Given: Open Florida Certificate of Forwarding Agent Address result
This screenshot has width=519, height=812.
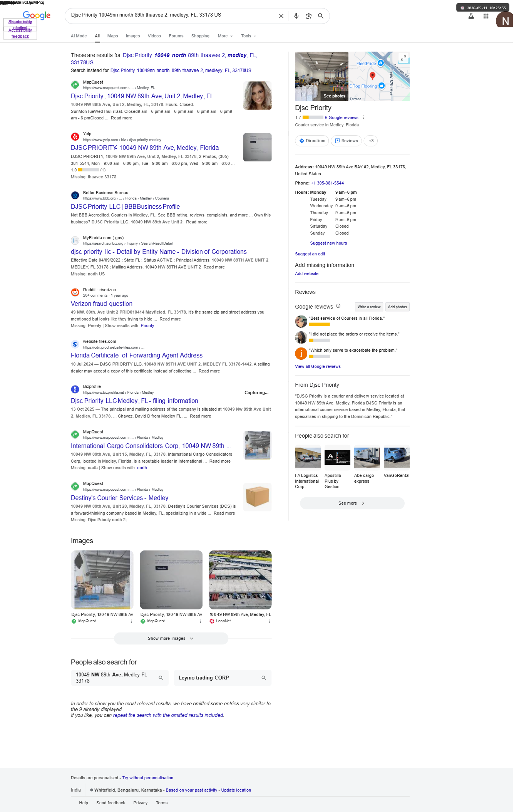Looking at the screenshot, I should point(137,356).
